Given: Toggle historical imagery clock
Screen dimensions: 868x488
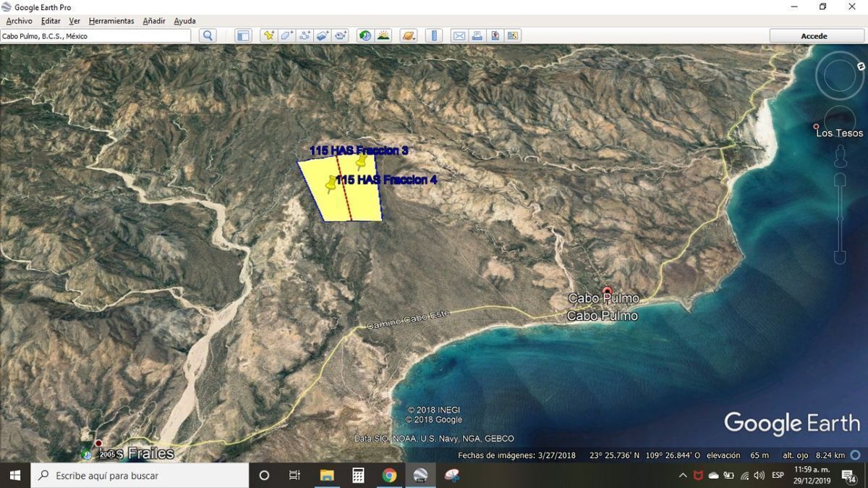Looking at the screenshot, I should click(x=365, y=35).
